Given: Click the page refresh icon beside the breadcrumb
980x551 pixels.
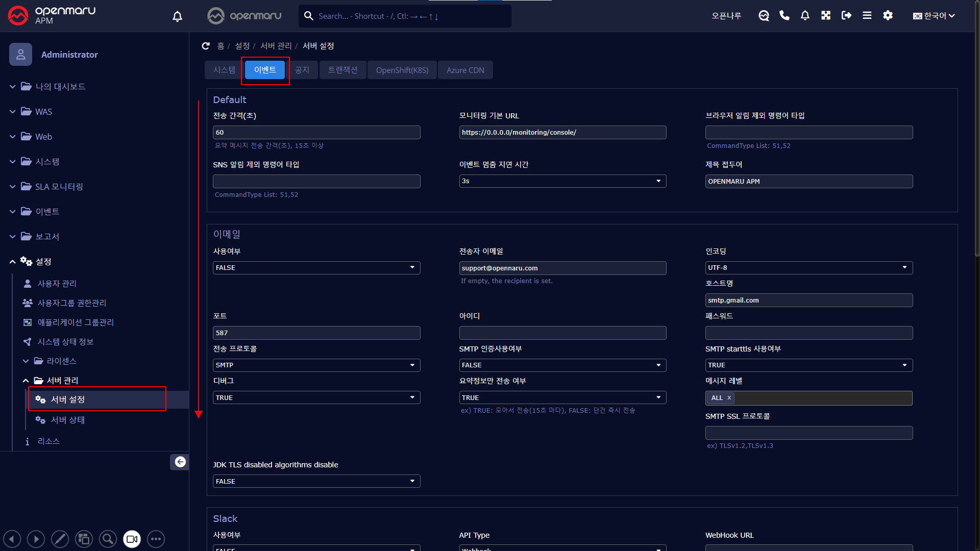Looking at the screenshot, I should [x=206, y=46].
